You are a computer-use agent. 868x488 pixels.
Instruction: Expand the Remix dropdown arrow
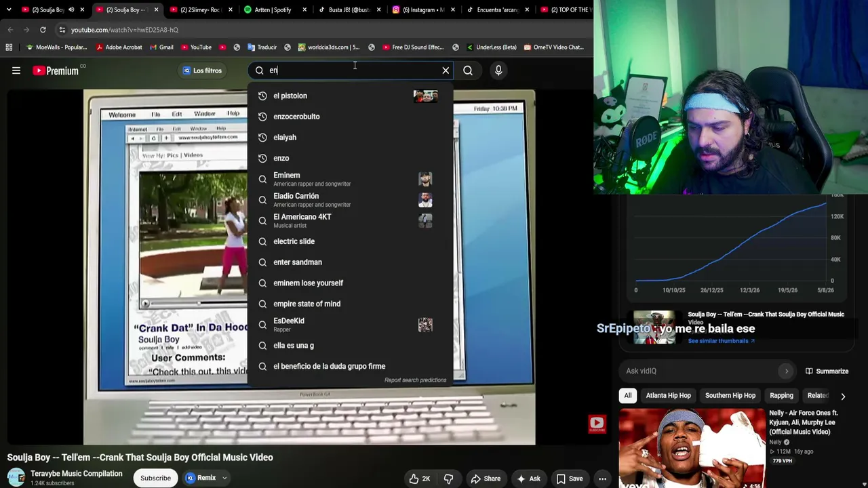[224, 478]
